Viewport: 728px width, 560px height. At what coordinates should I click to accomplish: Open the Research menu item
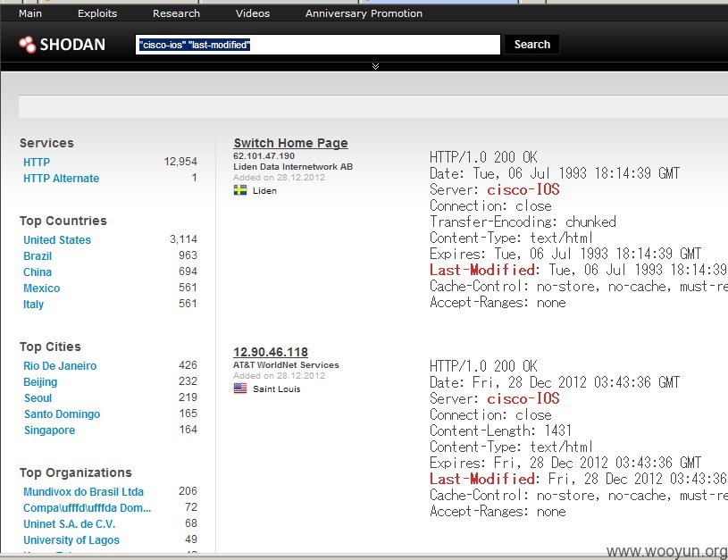click(x=177, y=13)
